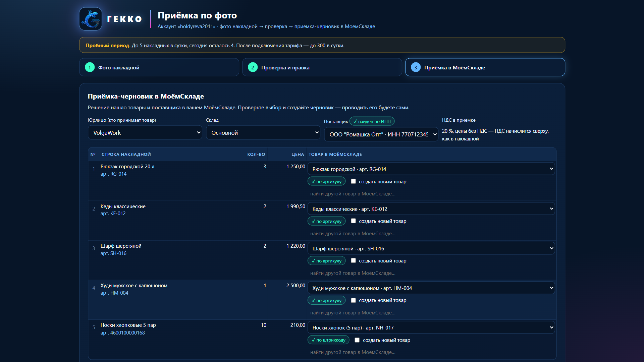
Task: Click article text арт. RG-014
Action: (114, 174)
